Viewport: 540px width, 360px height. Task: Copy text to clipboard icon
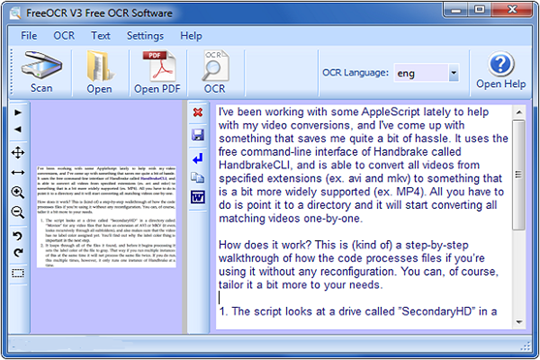coord(198,177)
